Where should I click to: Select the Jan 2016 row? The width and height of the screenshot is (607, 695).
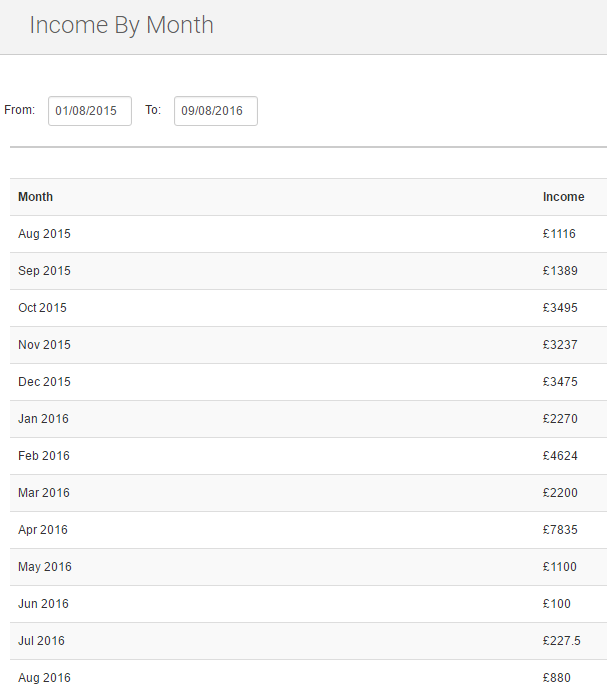(x=44, y=419)
